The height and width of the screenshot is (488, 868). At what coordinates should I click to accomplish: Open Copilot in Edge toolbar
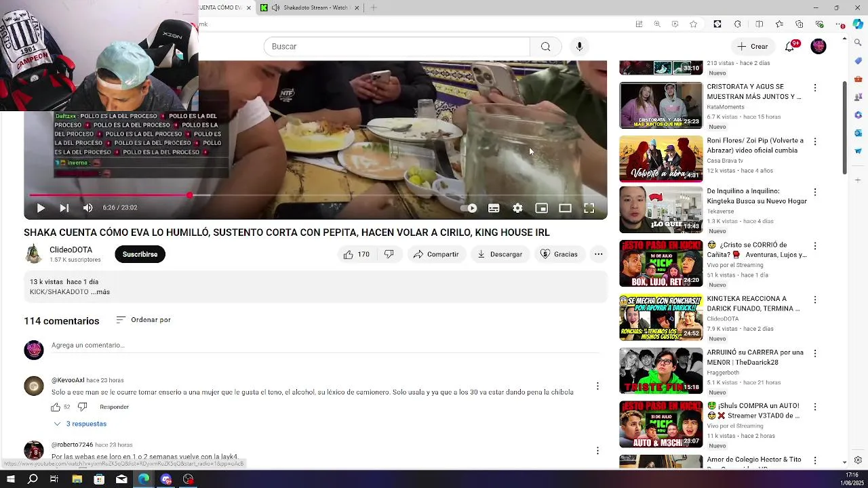(x=858, y=24)
